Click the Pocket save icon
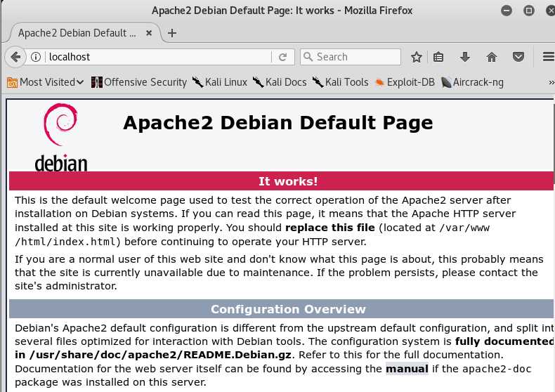Viewport: 555px width, 392px height. (x=518, y=57)
